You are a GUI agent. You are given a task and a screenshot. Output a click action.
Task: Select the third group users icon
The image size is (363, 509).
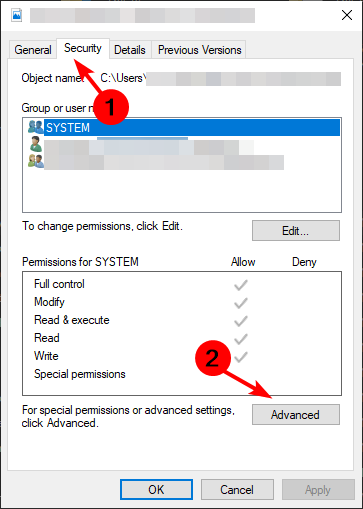[36, 161]
